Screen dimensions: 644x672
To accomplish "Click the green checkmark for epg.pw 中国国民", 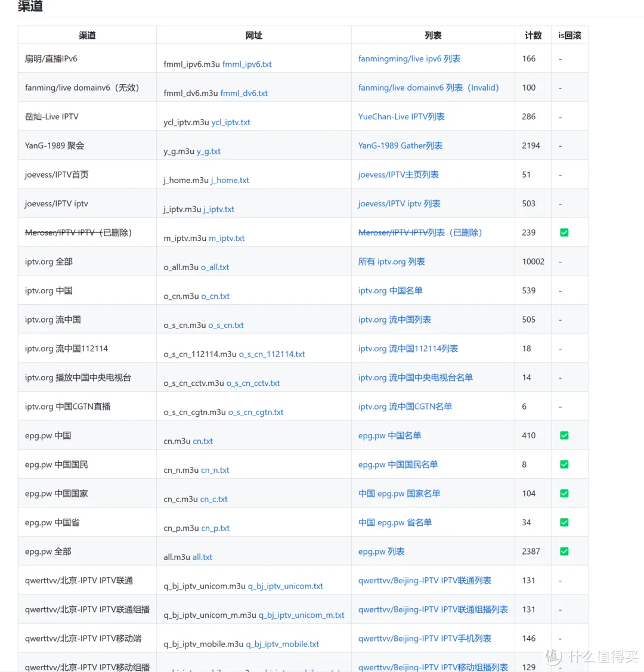I will [564, 464].
